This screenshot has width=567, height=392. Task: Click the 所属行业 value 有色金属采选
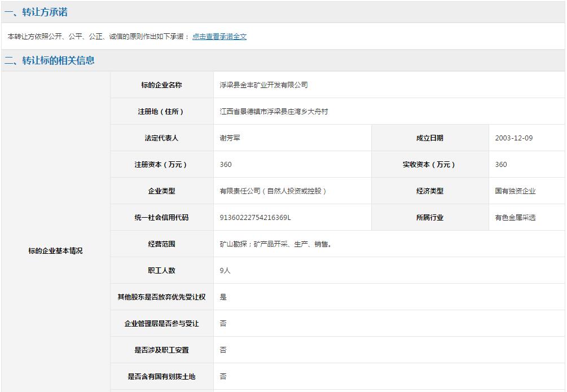pos(515,218)
